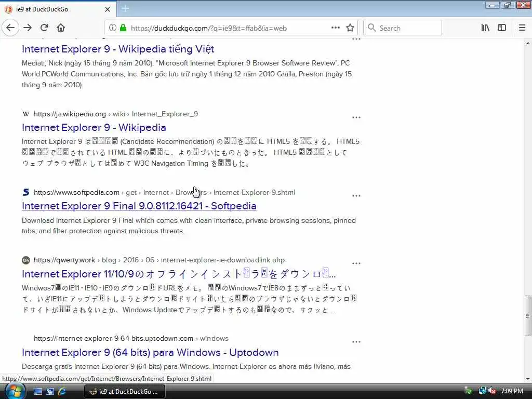
Task: Open the Japanese Internet Explorer 9 - Wikipedia result
Action: pos(94,128)
